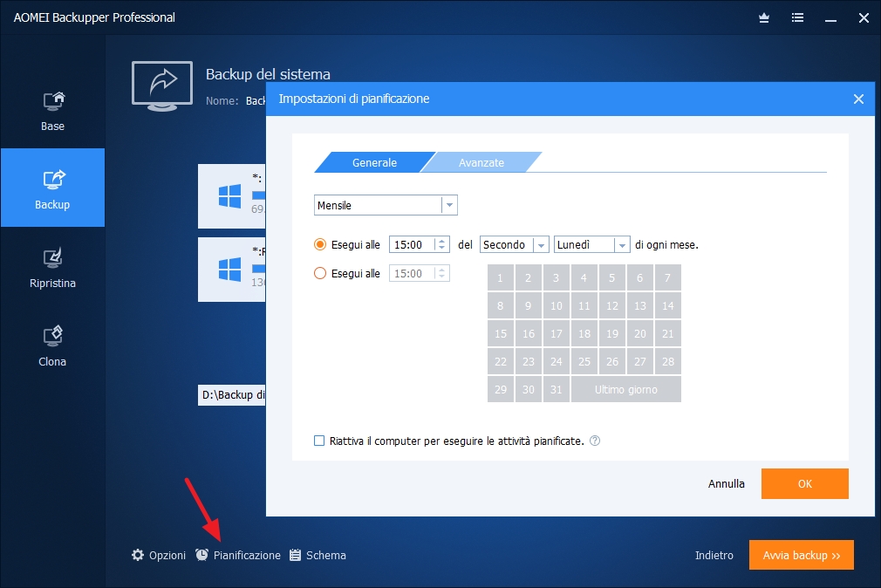This screenshot has width=881, height=588.
Task: Click the Pianificazione clock icon
Action: coord(201,556)
